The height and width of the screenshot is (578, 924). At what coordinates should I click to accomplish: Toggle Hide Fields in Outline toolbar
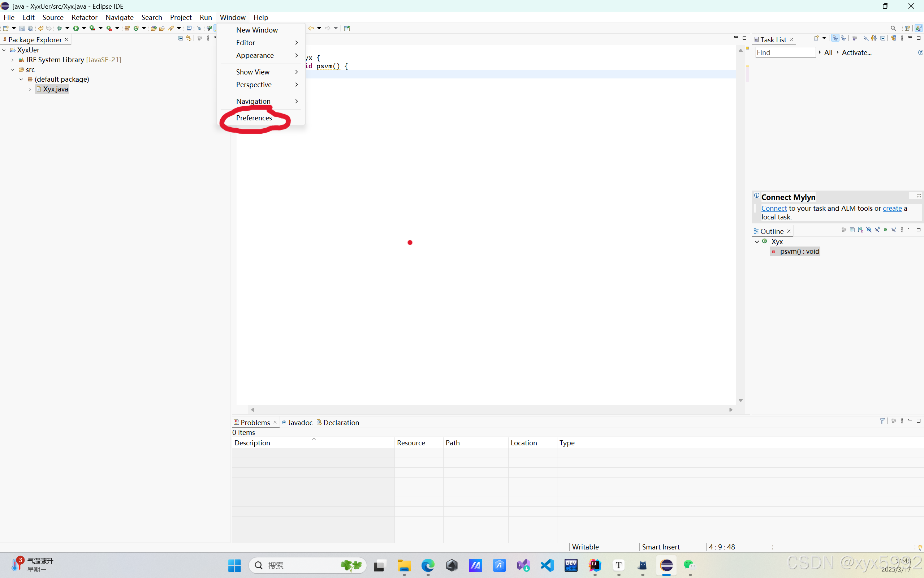click(869, 230)
